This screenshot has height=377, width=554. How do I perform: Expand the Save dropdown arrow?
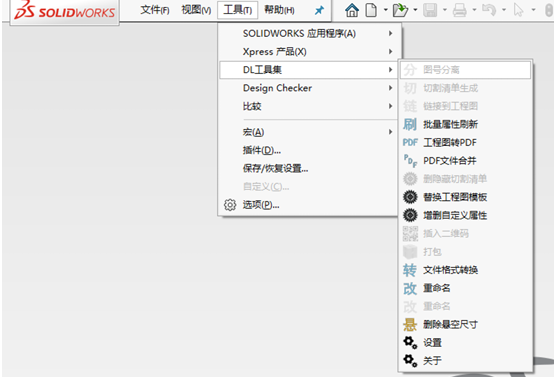pyautogui.click(x=445, y=10)
